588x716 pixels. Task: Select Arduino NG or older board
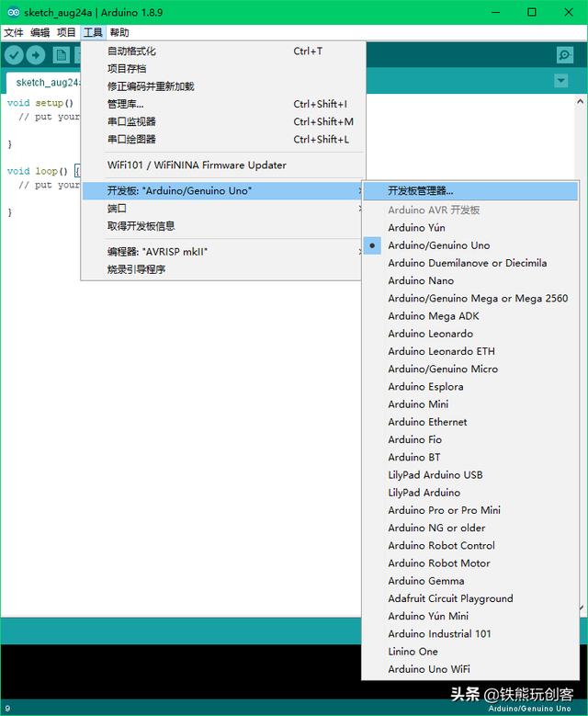470,528
